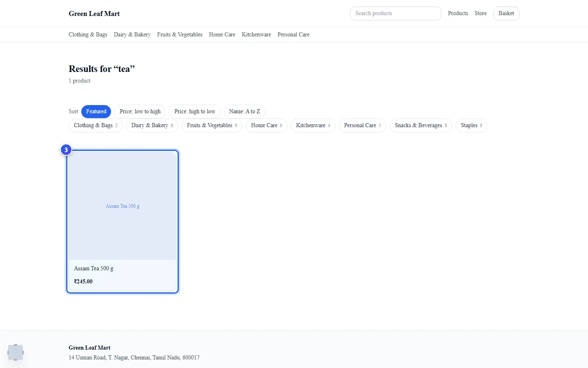
Task: Open Kitchenware in the navigation bar
Action: pos(256,35)
